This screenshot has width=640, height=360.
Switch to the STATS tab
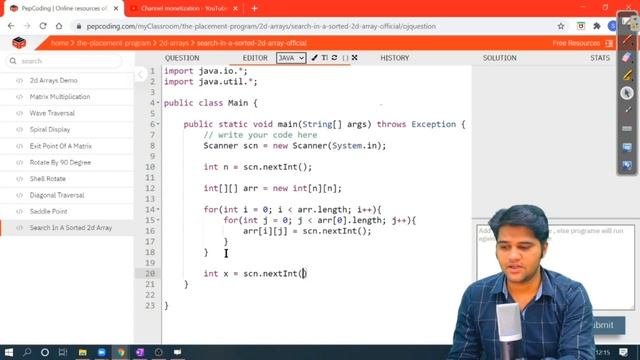point(600,58)
